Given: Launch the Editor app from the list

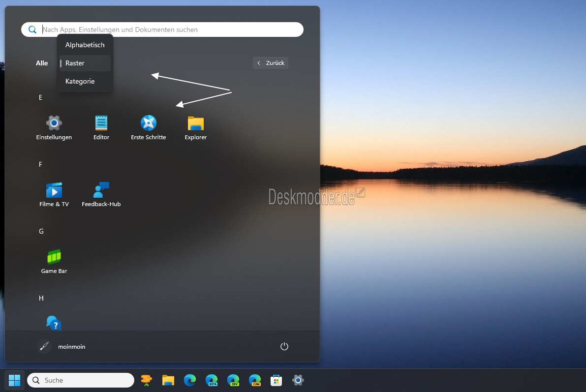Looking at the screenshot, I should click(101, 127).
